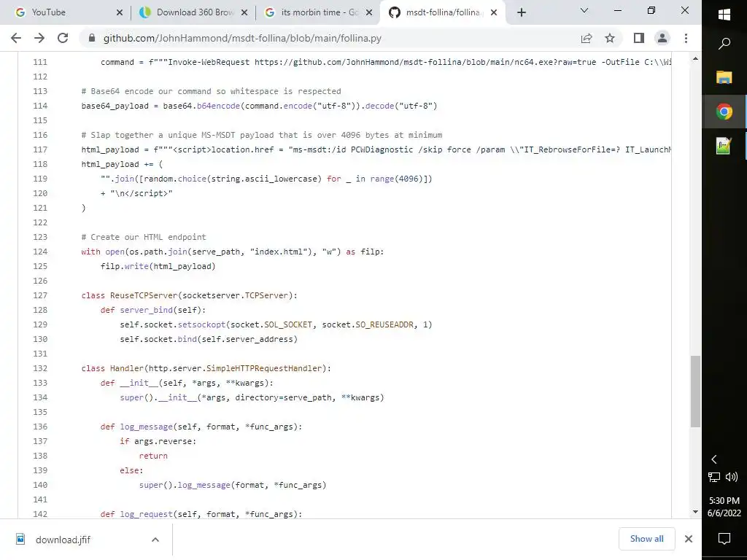The image size is (747, 560).
Task: Click the class ReuseTCPServer definition line
Action: (189, 295)
